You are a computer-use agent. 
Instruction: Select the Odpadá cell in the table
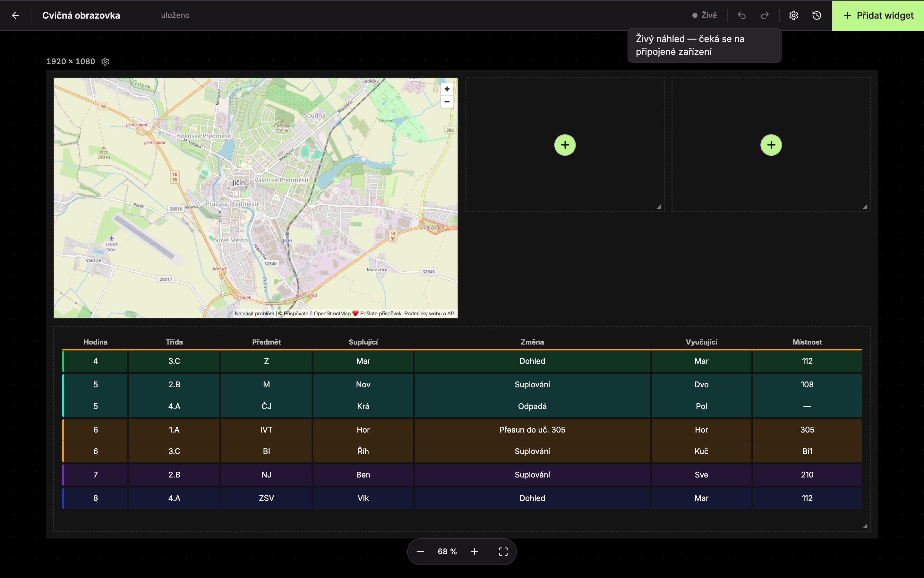point(532,406)
